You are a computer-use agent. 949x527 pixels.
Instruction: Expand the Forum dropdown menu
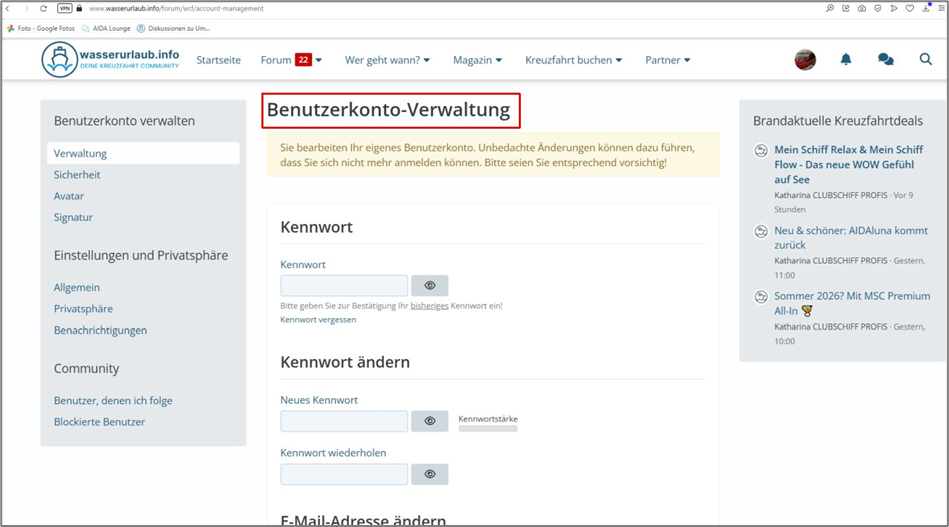tap(291, 60)
